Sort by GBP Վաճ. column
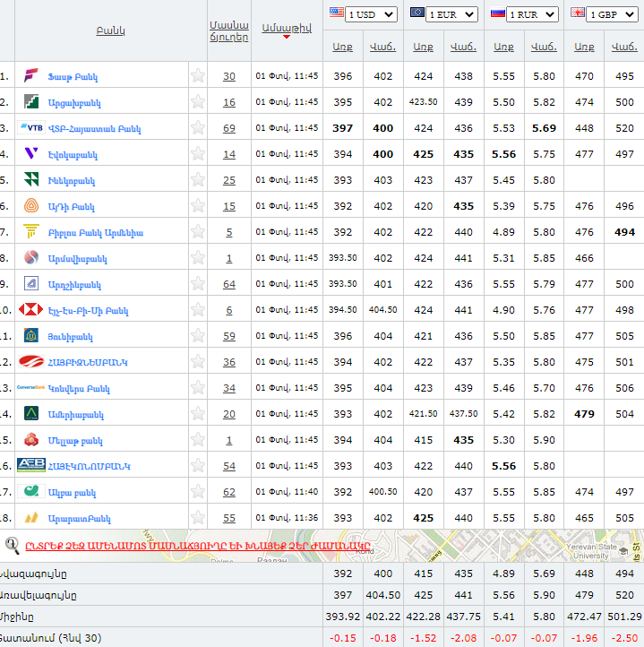Screen dimensions: 644x647 [624, 47]
